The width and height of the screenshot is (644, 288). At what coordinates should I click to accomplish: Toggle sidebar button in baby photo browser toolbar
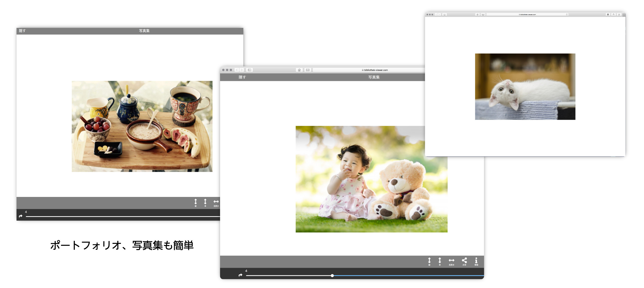click(x=249, y=70)
